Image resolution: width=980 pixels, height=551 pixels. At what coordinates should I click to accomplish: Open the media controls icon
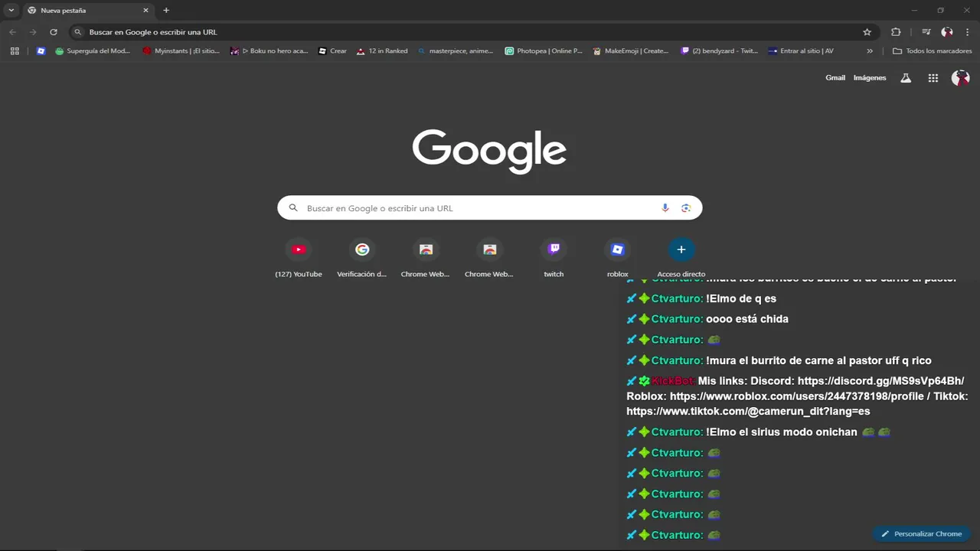click(926, 32)
